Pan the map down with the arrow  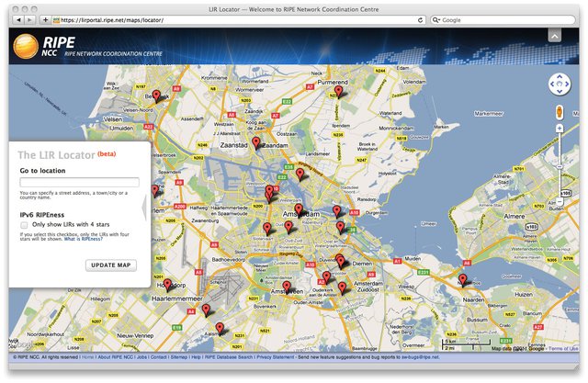tap(560, 91)
